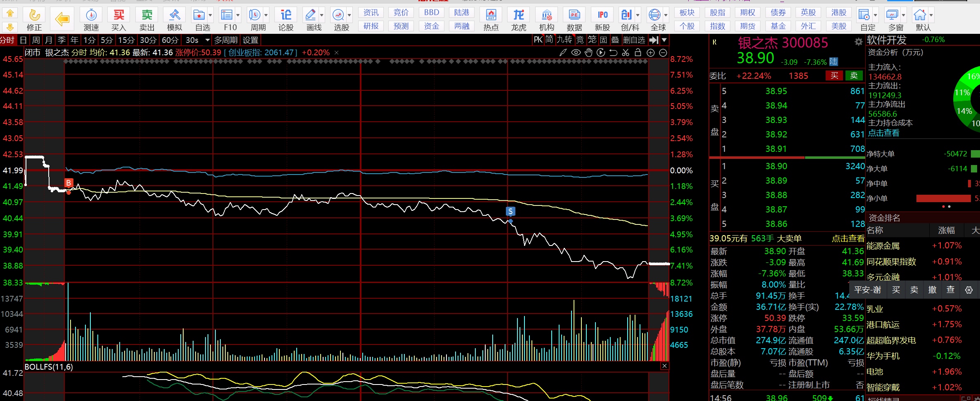Click the buy-sell ratio bar under sell orders
The width and height of the screenshot is (980, 401).
coord(787,158)
